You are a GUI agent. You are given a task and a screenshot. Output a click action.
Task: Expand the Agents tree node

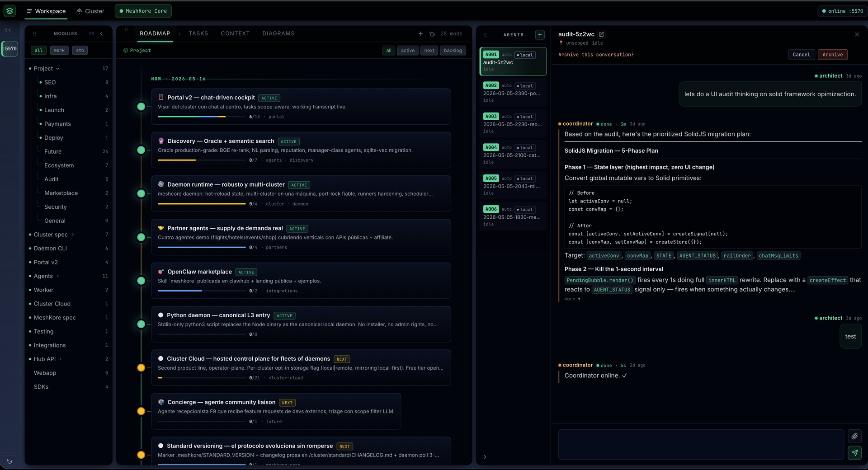57,276
